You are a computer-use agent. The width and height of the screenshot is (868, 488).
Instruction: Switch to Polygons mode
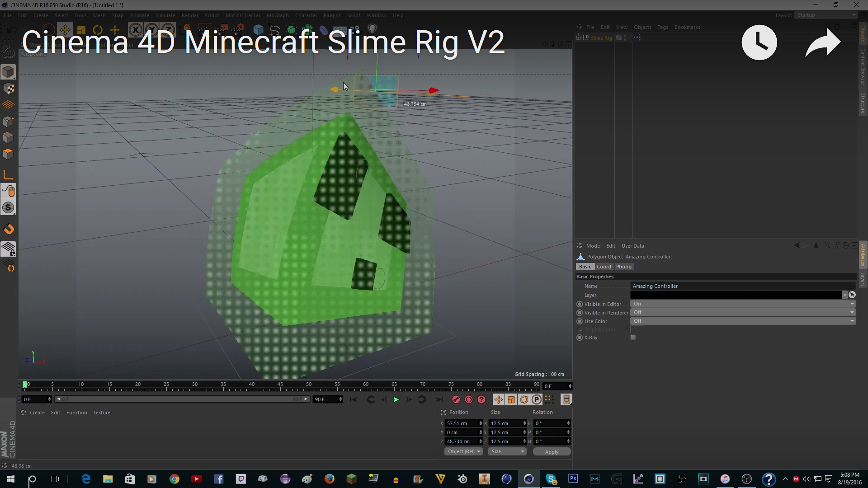(8, 154)
